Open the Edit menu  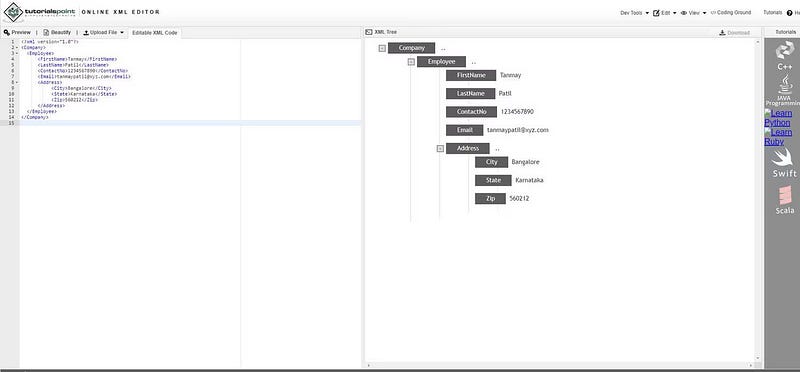(x=664, y=13)
